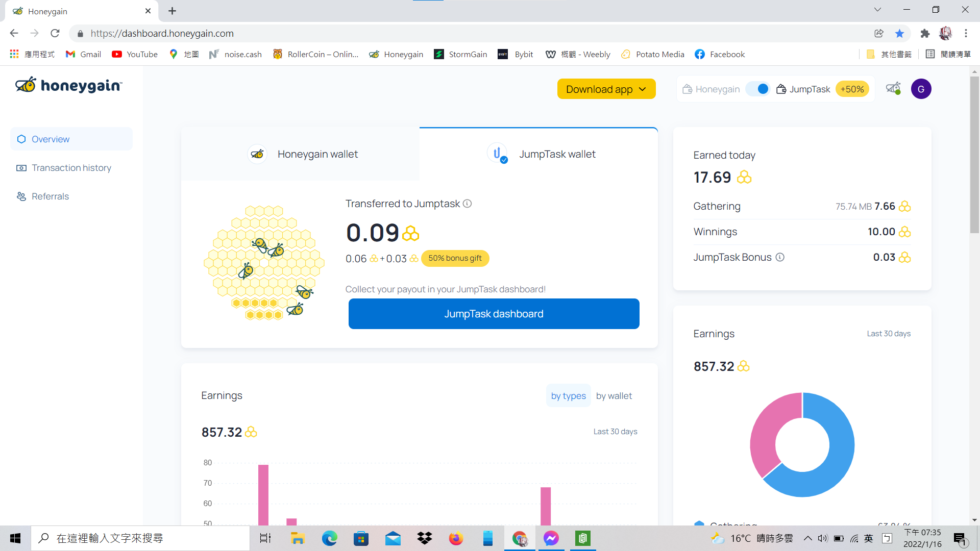Viewport: 980px width, 551px height.
Task: Open Chrome three-dot menu
Action: point(966,33)
